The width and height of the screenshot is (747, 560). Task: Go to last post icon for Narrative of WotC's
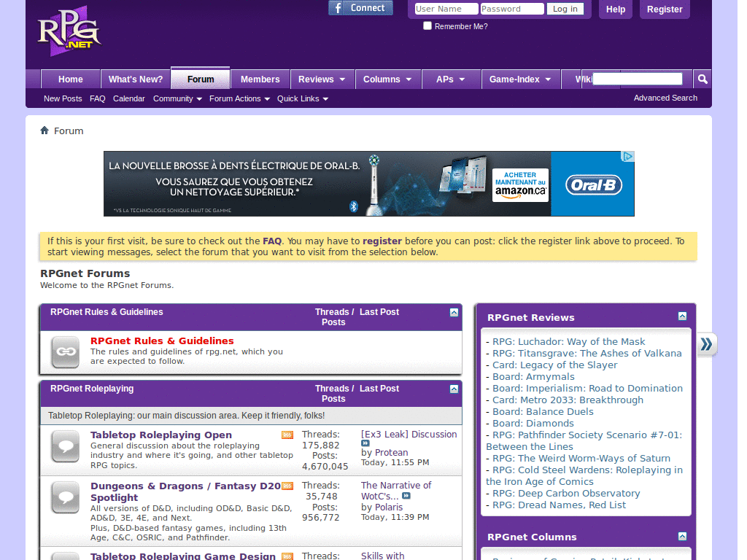[x=406, y=496]
